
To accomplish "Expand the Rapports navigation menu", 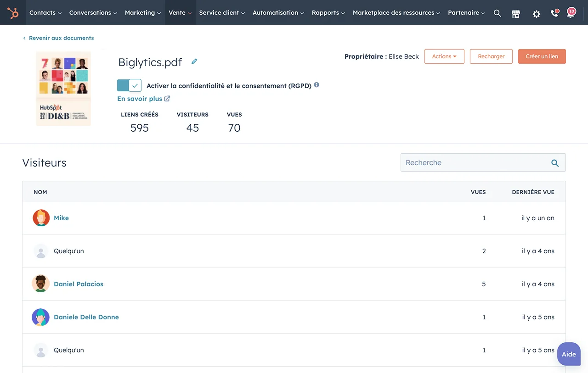I will (328, 13).
